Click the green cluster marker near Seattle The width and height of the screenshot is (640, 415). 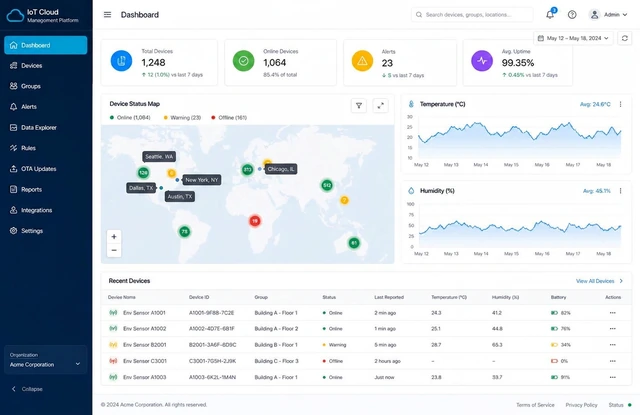[x=143, y=173]
